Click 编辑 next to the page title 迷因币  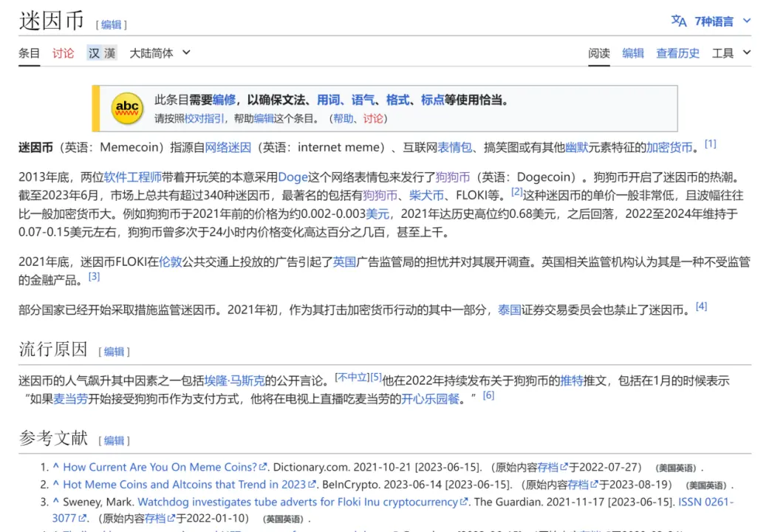(x=112, y=24)
